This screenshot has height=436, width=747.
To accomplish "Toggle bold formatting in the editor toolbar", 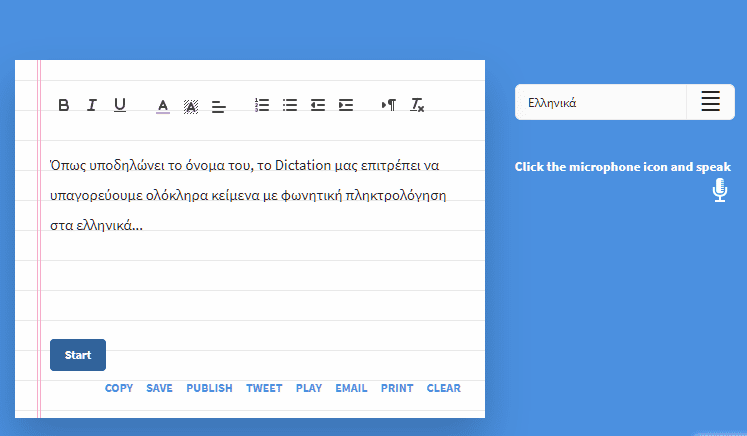I will coord(64,105).
